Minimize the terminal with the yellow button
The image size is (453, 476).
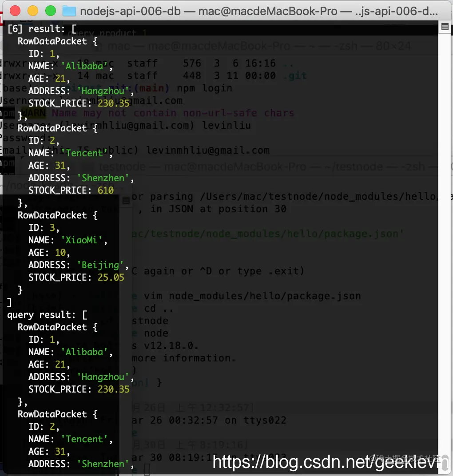click(x=33, y=11)
